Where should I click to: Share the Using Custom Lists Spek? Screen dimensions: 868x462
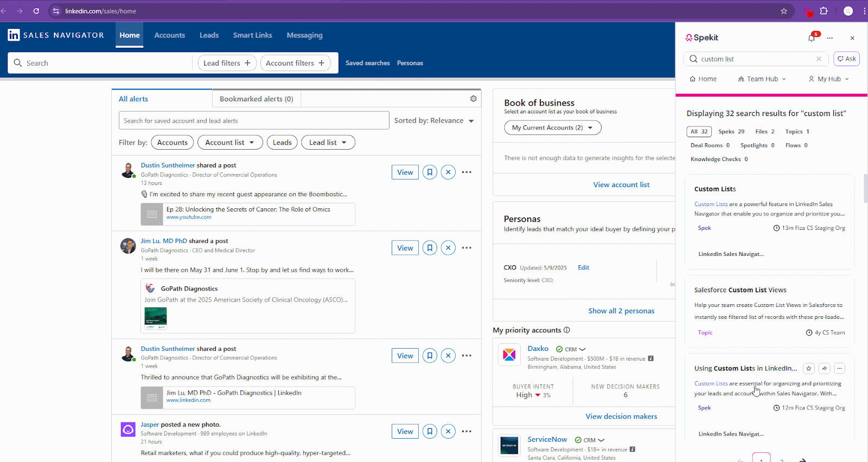pyautogui.click(x=824, y=368)
